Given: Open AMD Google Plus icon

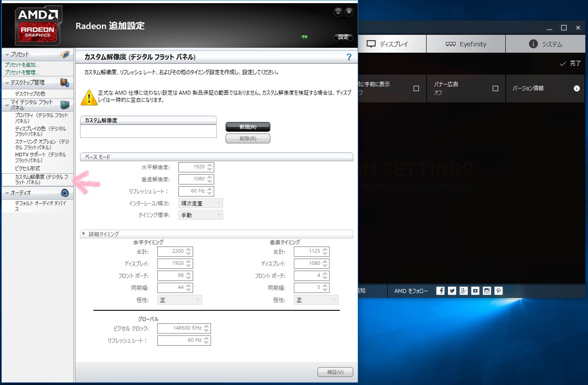Looking at the screenshot, I should tap(464, 291).
